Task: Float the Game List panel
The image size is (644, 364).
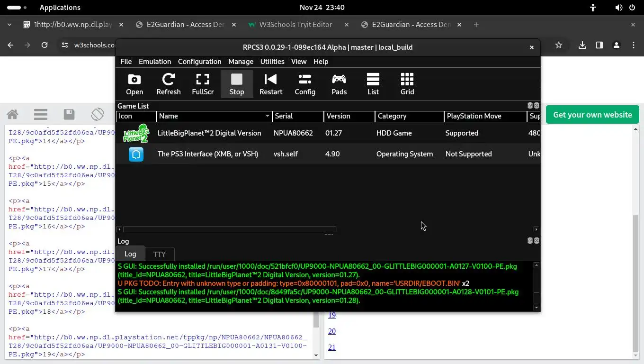Action: pyautogui.click(x=530, y=106)
